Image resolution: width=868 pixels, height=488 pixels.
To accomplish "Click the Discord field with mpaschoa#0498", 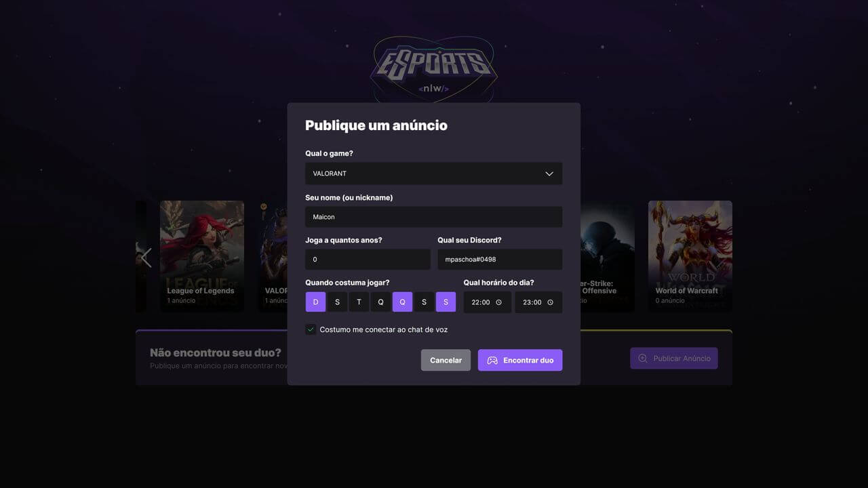I will pyautogui.click(x=500, y=260).
